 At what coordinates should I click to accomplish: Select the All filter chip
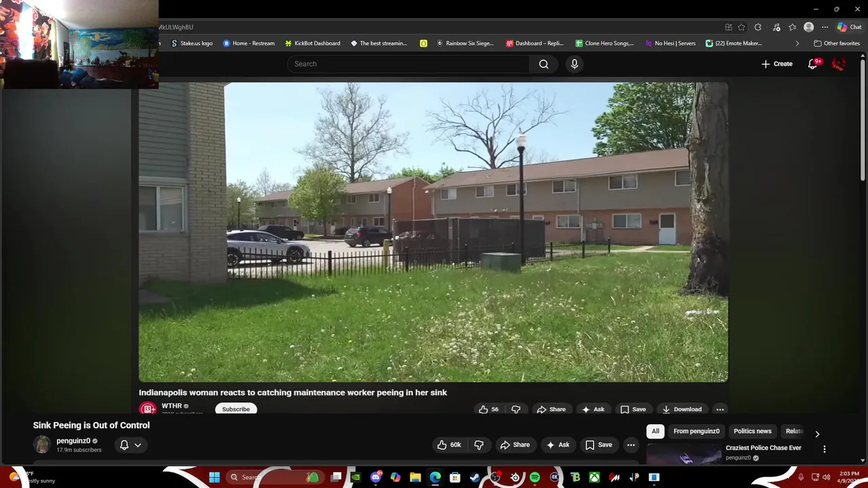(655, 431)
